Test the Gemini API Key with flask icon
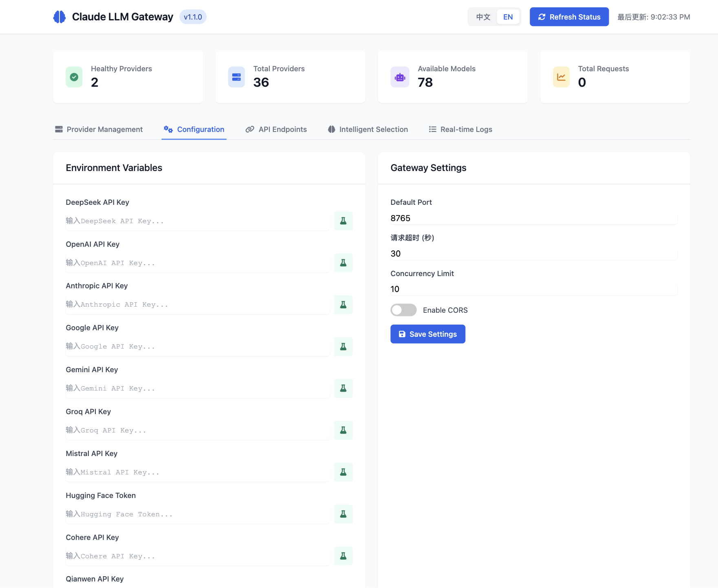The width and height of the screenshot is (718, 588). [343, 388]
